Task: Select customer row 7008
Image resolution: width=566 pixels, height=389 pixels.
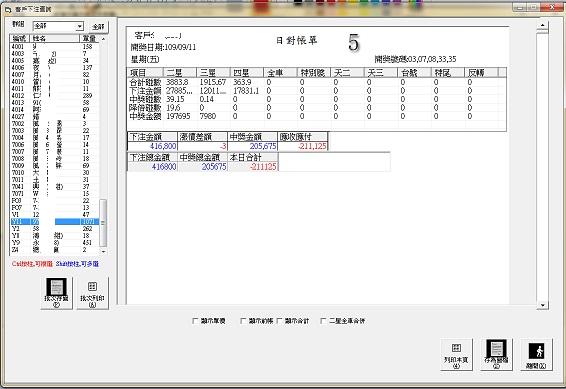Action: click(54, 158)
